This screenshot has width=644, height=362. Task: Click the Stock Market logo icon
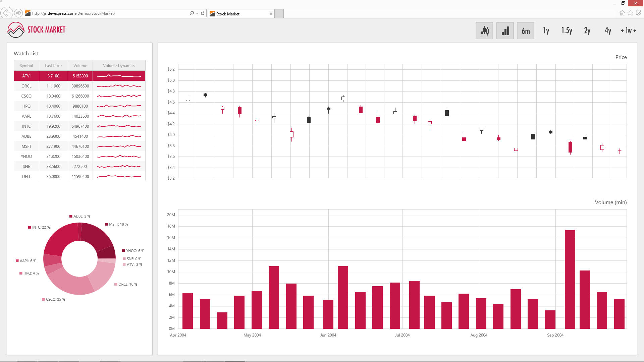pyautogui.click(x=16, y=30)
